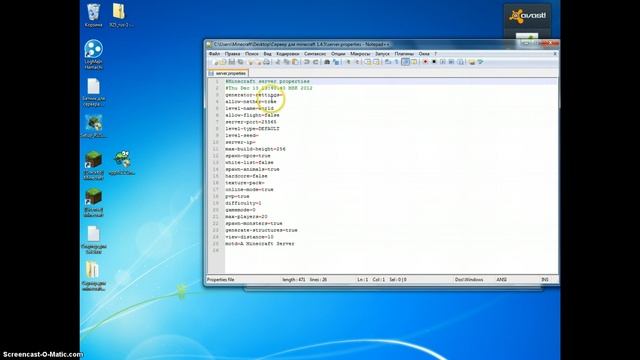Open the Запуск menu
Viewport: 640px width, 360px height.
pos(382,53)
